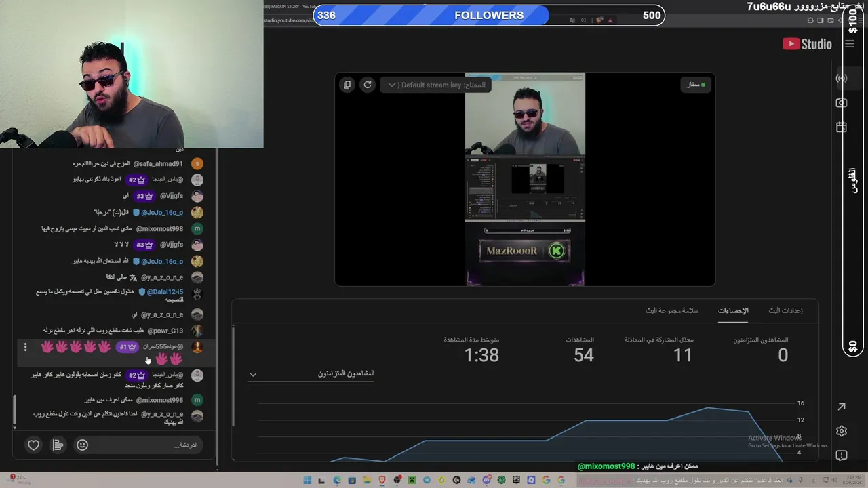This screenshot has width=868, height=488.
Task: Click the stream preview video thumbnail
Action: tap(525, 179)
